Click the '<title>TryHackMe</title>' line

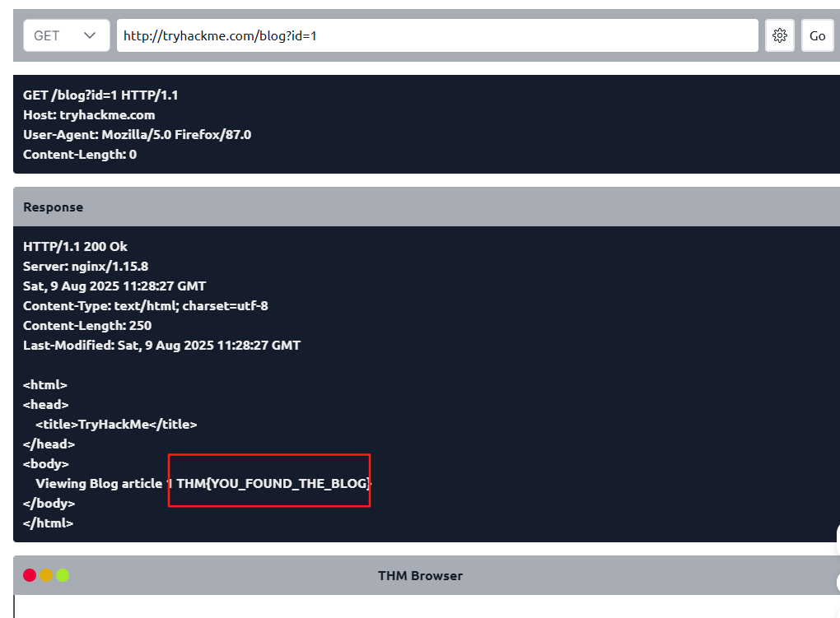point(116,425)
